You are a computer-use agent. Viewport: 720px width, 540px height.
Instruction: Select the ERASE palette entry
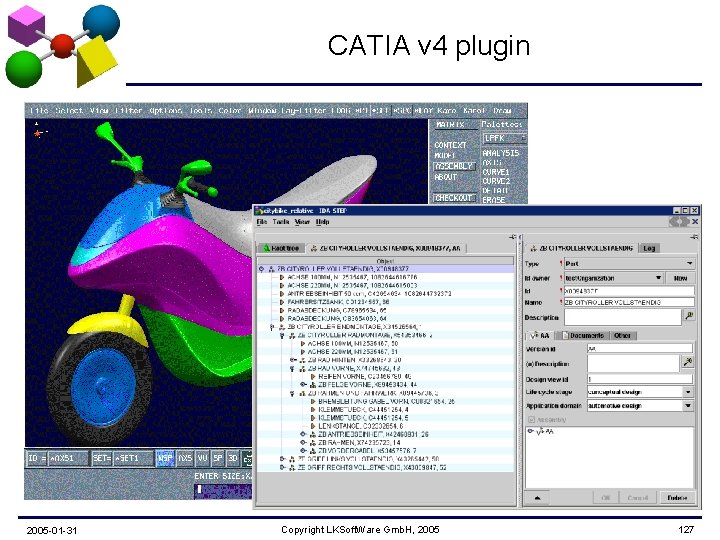tap(494, 200)
